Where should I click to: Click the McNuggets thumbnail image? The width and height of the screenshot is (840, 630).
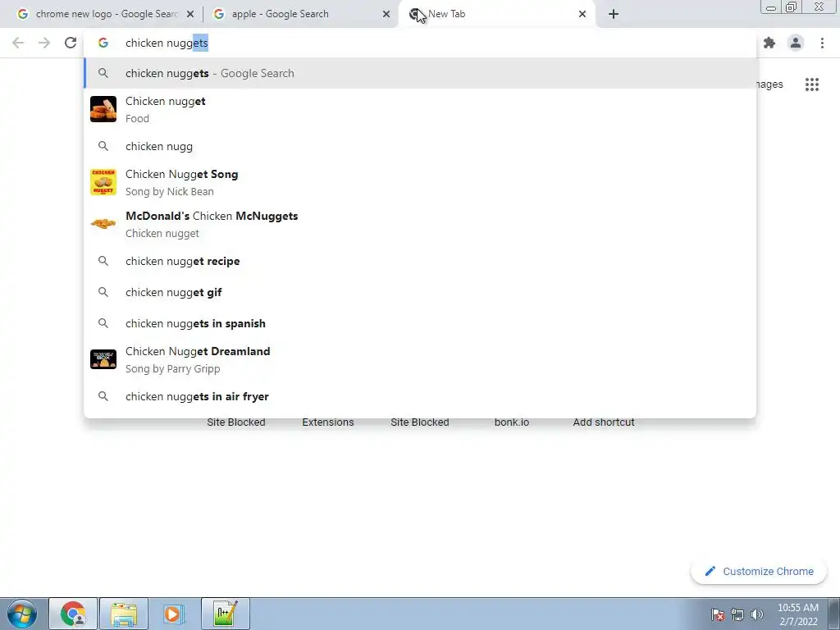tap(103, 224)
